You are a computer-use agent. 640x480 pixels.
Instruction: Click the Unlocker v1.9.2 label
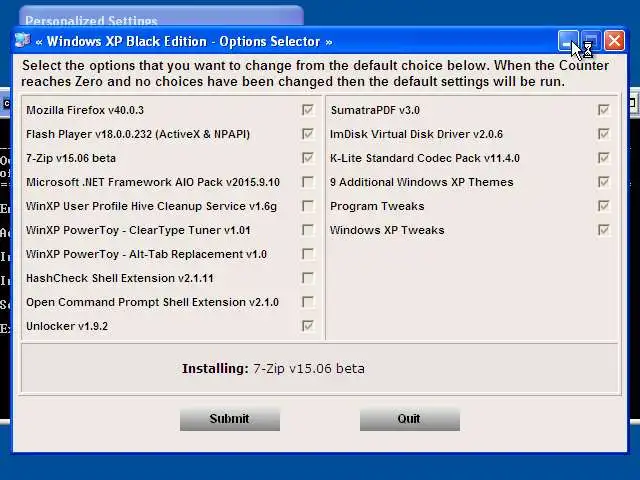point(67,327)
